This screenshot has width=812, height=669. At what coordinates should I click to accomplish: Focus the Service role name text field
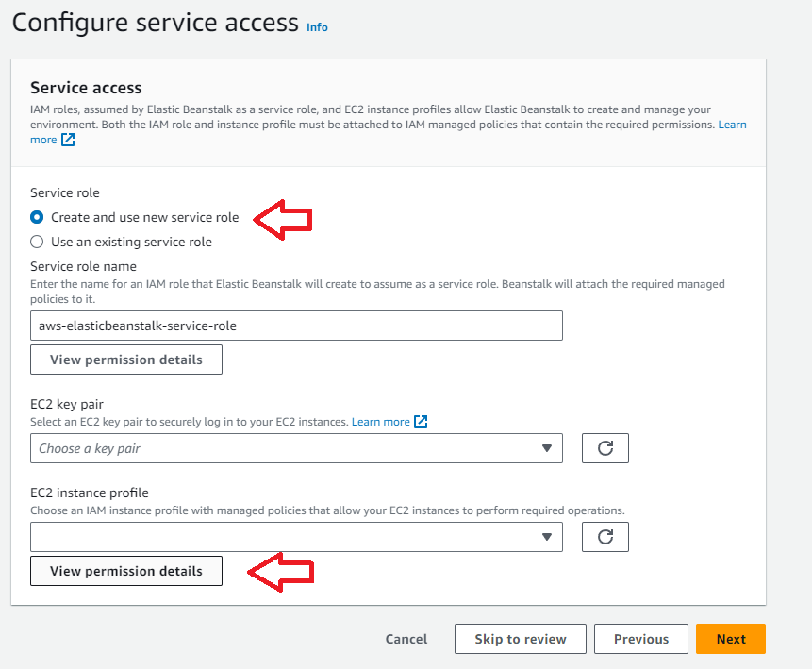pos(296,326)
